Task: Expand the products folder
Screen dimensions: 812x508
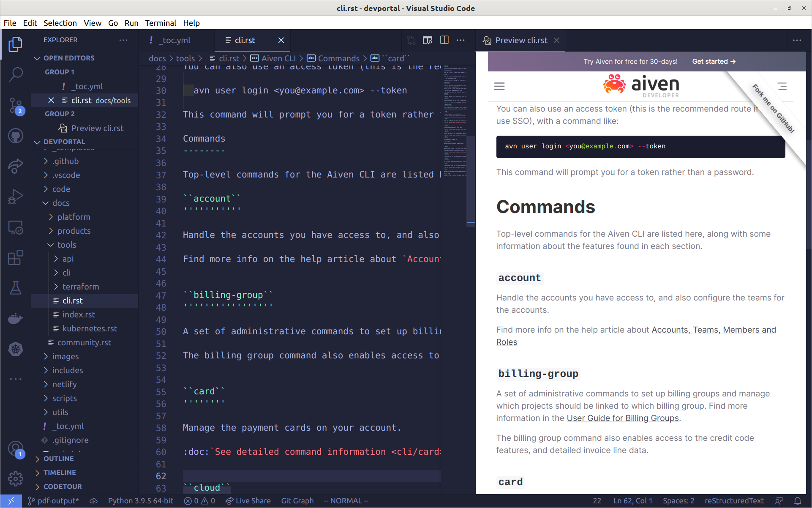Action: click(x=74, y=231)
